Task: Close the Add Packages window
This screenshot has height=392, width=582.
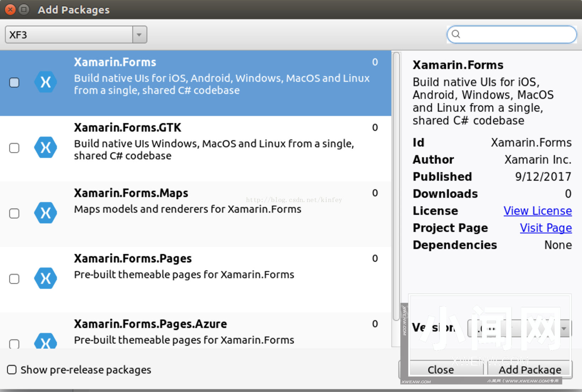Action: [10, 10]
